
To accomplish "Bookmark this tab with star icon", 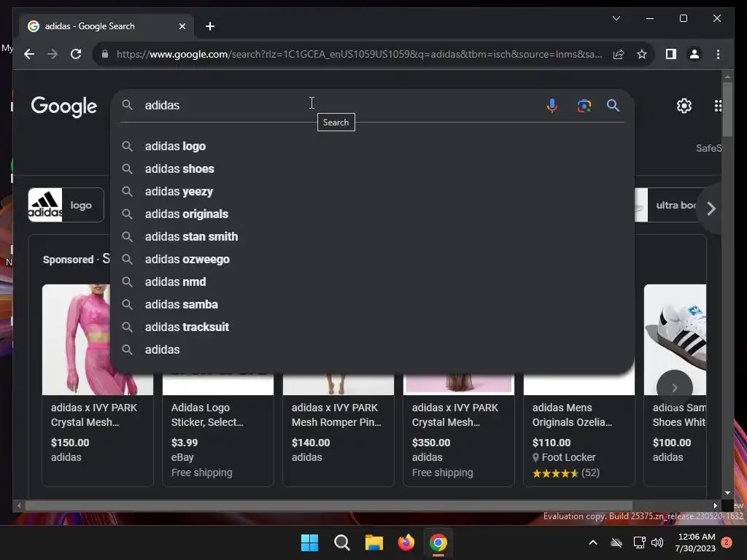I will (x=642, y=54).
